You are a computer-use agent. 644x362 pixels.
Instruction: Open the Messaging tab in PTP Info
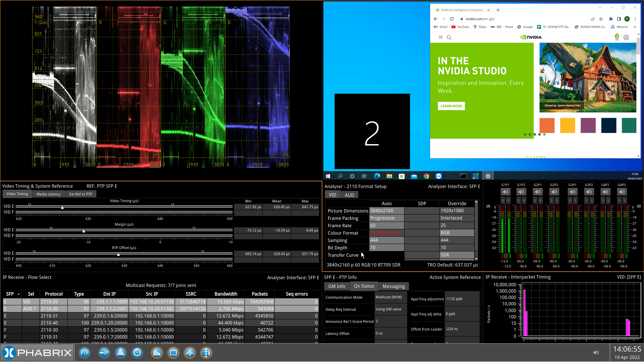393,286
